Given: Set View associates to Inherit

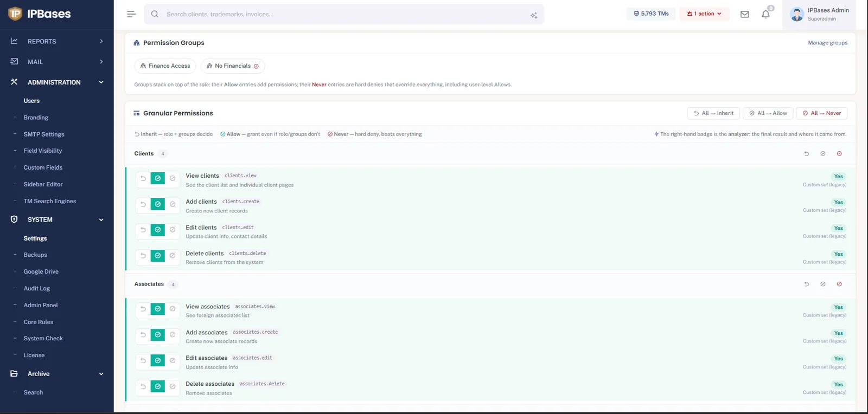Looking at the screenshot, I should (x=143, y=309).
